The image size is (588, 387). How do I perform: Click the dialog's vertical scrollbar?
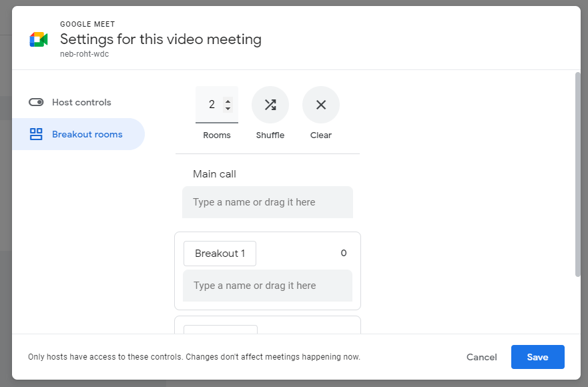coord(577,173)
